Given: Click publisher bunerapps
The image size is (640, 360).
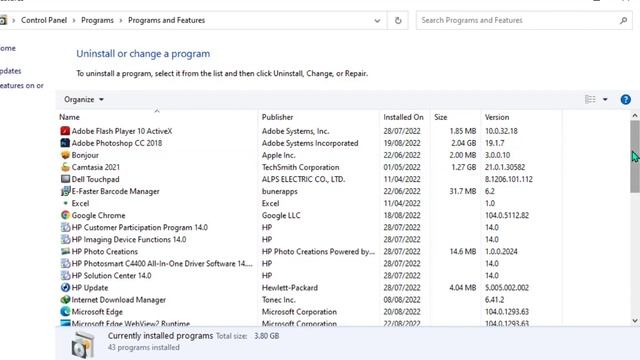Looking at the screenshot, I should coord(280,191).
